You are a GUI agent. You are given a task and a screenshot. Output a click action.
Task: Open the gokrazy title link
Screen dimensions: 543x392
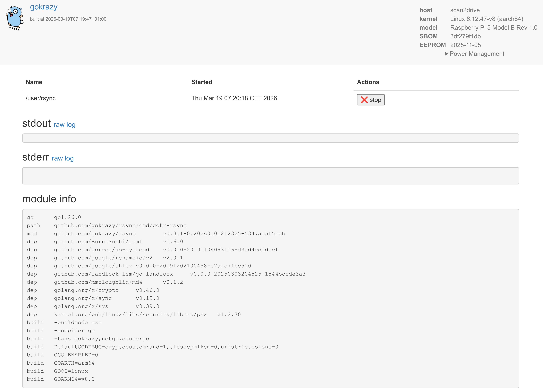pos(44,7)
